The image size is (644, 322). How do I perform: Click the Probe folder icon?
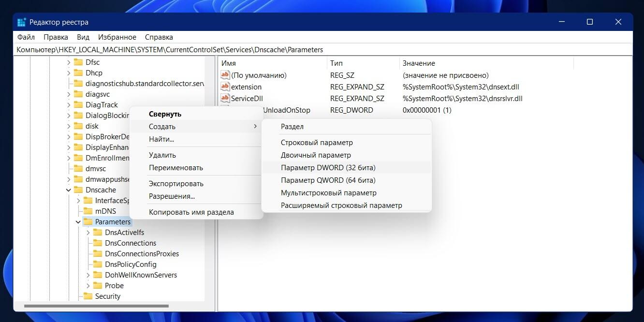(98, 286)
